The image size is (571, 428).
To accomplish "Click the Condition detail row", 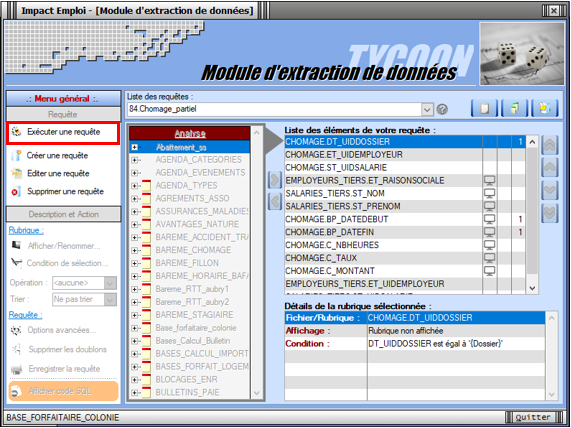I will point(415,343).
